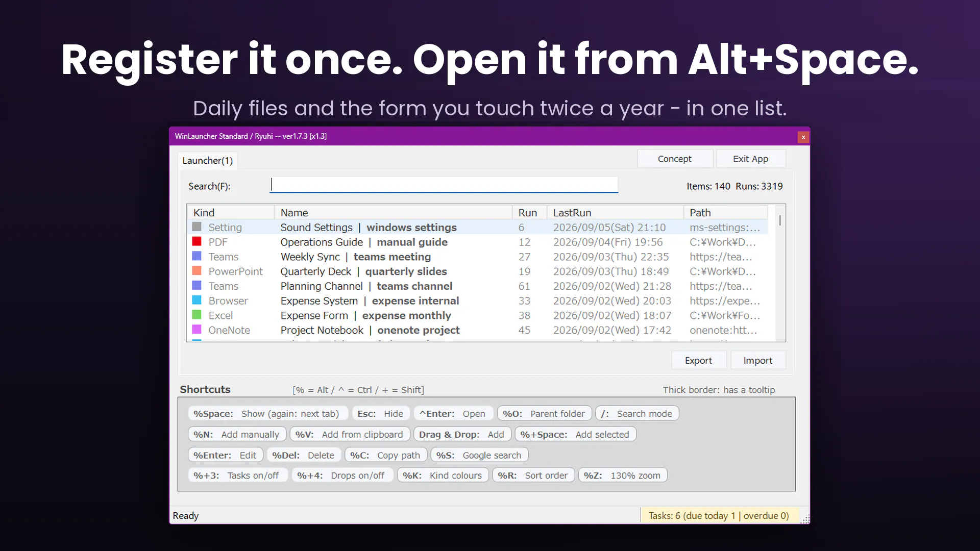
Task: Click the Esc: Hide shortcut chip
Action: click(380, 413)
